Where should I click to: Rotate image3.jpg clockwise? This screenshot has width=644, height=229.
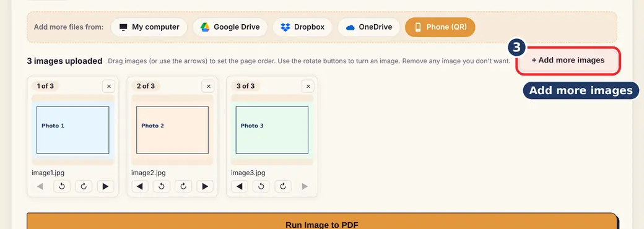tap(283, 186)
